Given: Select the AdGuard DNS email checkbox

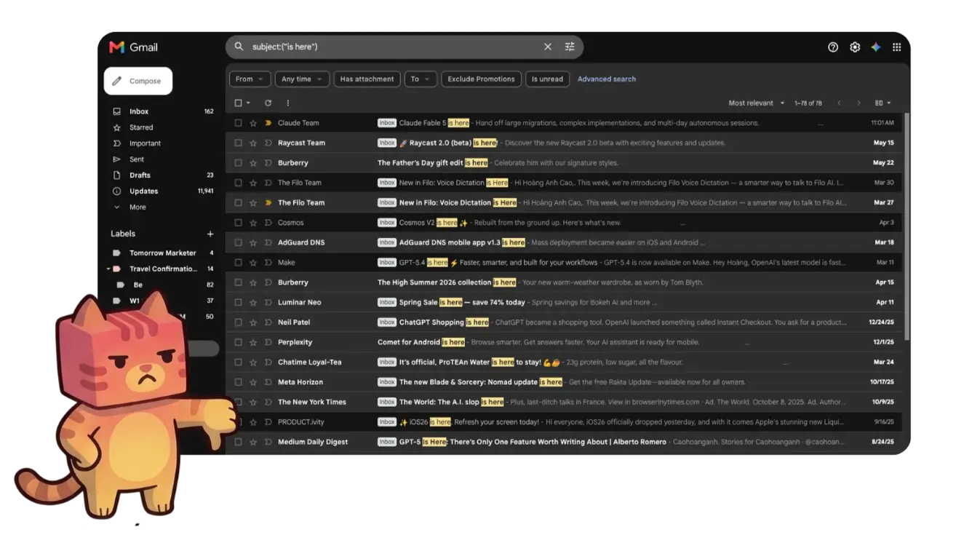Looking at the screenshot, I should [x=238, y=242].
